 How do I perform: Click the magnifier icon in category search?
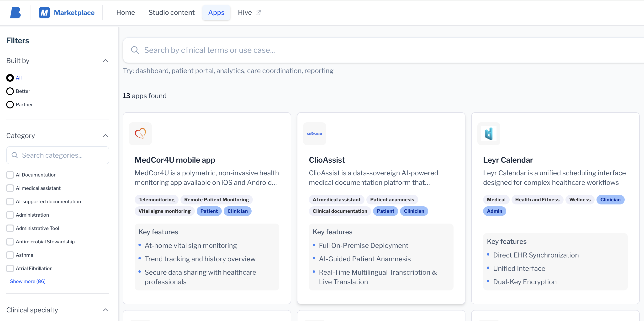tap(15, 155)
